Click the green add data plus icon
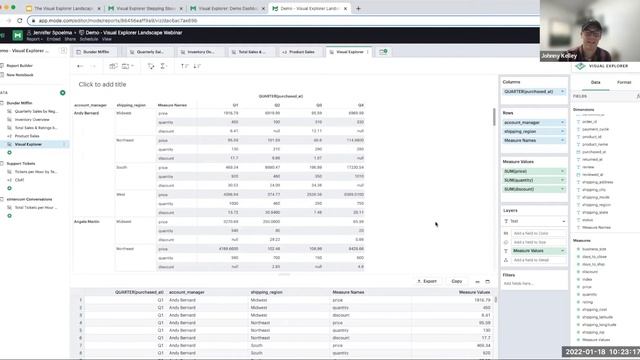640x360 pixels. coord(62,93)
